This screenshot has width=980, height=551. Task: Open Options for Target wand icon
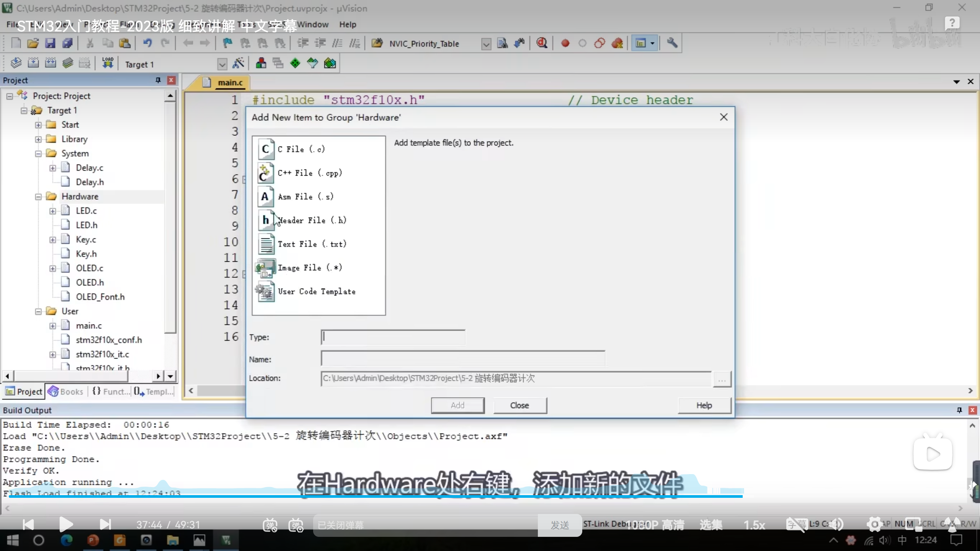pyautogui.click(x=238, y=64)
